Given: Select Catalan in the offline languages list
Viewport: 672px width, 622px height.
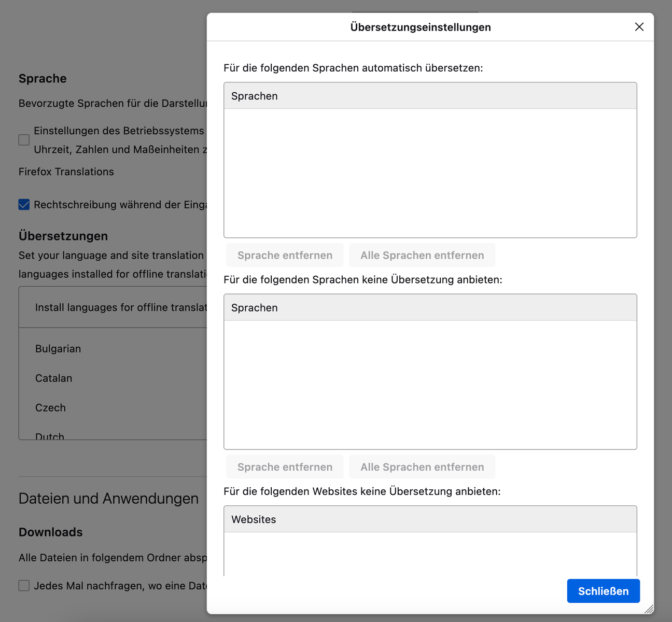Looking at the screenshot, I should pyautogui.click(x=54, y=378).
